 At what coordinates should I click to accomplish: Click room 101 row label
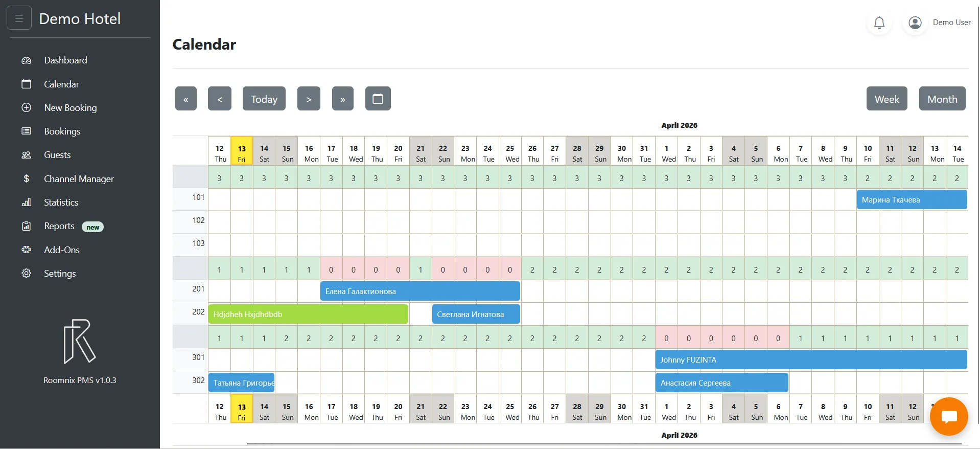click(198, 197)
